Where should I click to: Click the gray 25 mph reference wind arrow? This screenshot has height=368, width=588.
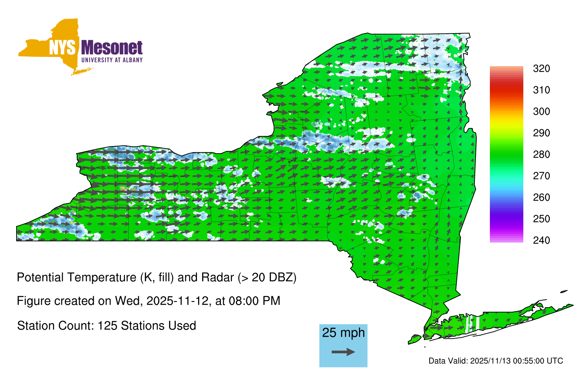343,352
